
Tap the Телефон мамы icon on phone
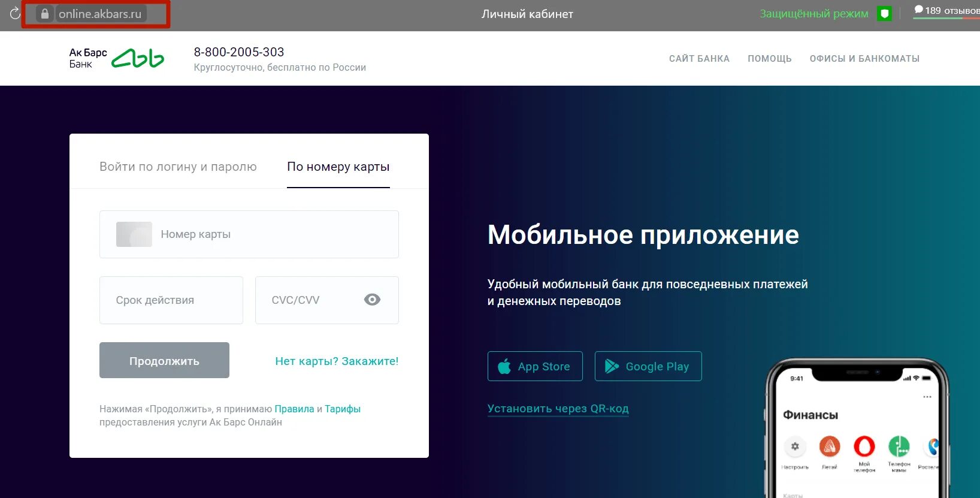click(x=899, y=446)
